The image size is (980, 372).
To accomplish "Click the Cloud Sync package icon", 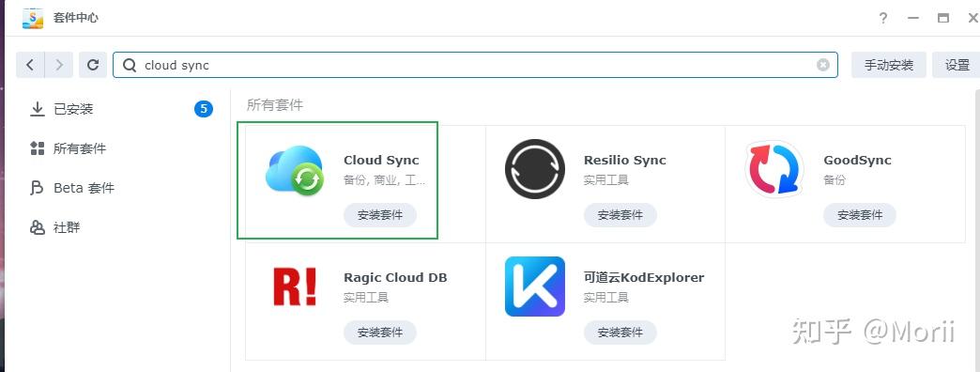I will [x=295, y=170].
